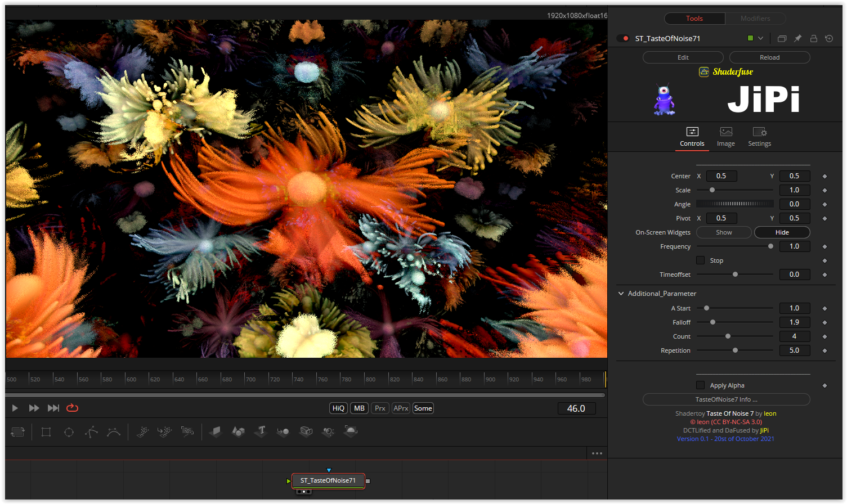The width and height of the screenshot is (847, 504).
Task: Open the green tile color dropdown arrow
Action: tap(760, 39)
